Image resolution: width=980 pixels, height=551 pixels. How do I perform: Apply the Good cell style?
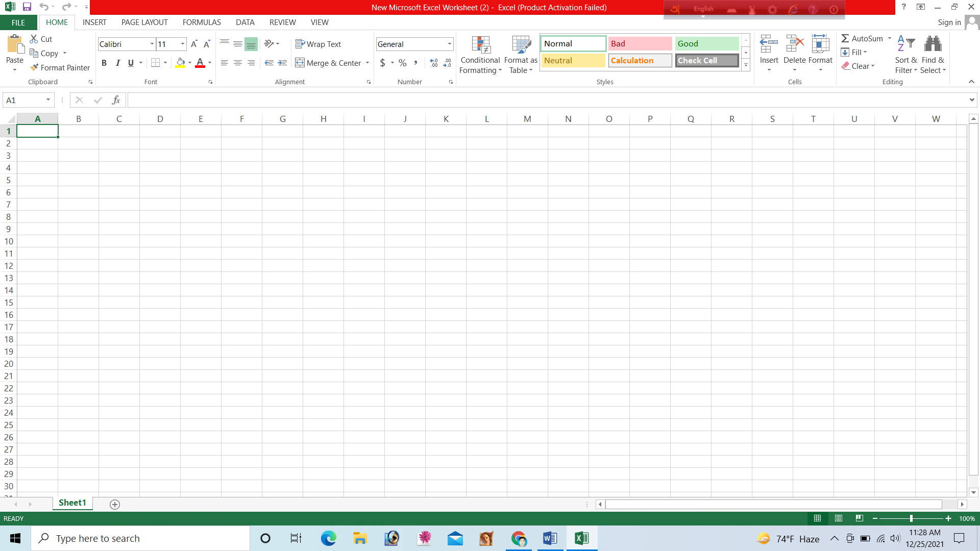[x=707, y=43]
